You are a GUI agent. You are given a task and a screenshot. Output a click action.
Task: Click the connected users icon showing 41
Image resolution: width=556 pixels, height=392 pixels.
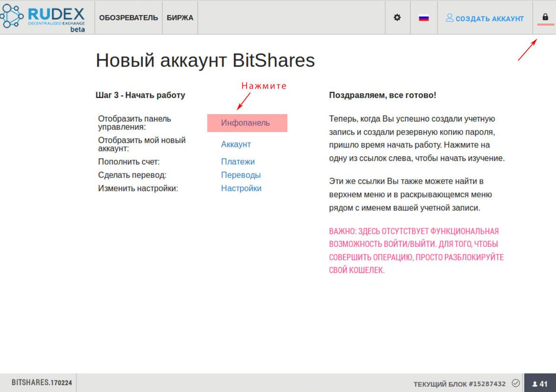tap(540, 384)
